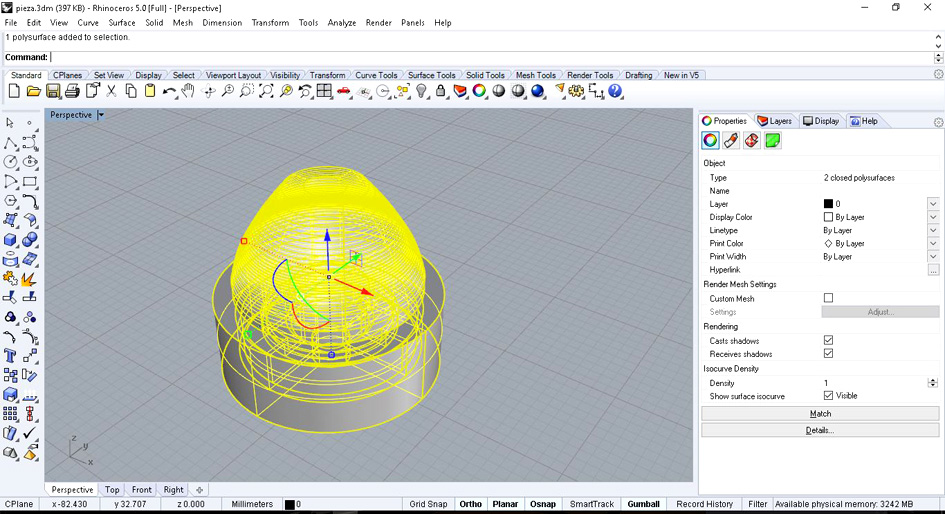The image size is (945, 514).
Task: Click the checkmark Check objects icon
Action: tap(29, 433)
